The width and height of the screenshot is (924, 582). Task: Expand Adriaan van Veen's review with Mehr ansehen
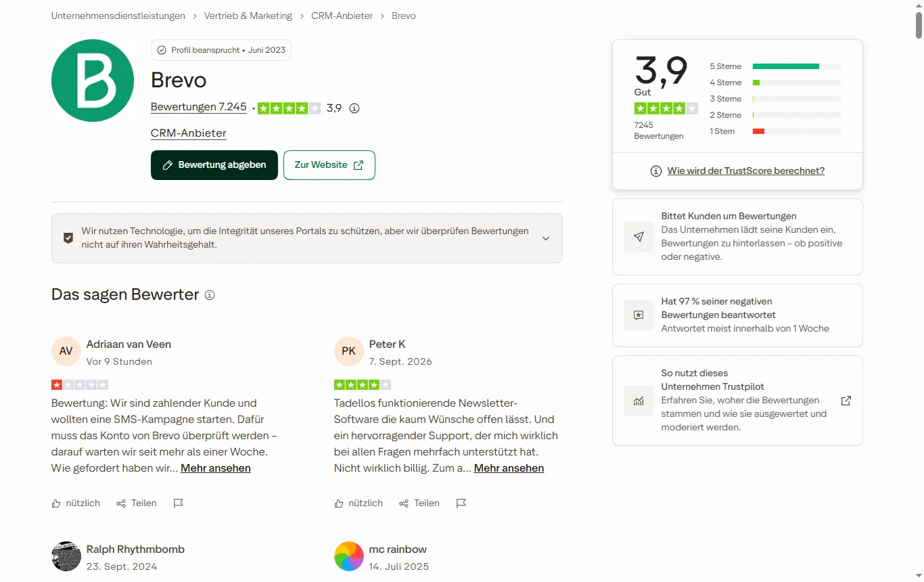coord(216,468)
